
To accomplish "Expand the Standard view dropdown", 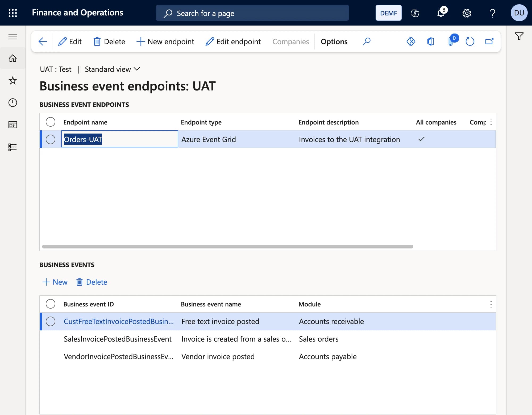I will tap(112, 69).
